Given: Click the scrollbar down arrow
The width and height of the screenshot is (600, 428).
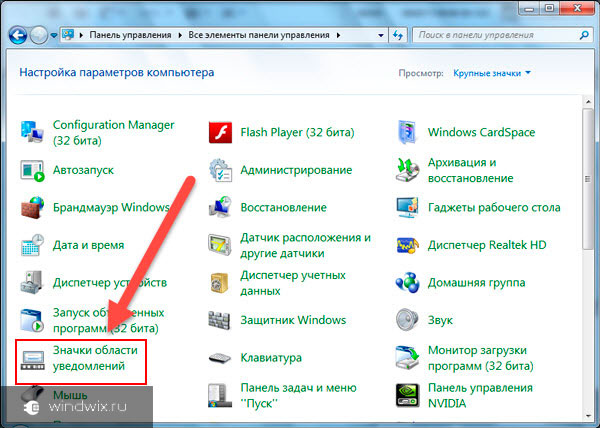Looking at the screenshot, I should coord(588,417).
